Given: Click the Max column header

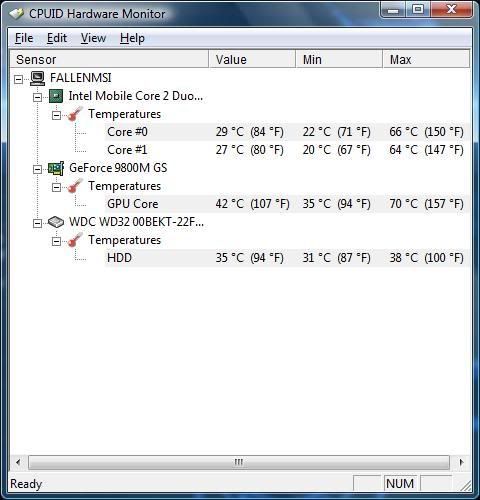Looking at the screenshot, I should pyautogui.click(x=426, y=59).
